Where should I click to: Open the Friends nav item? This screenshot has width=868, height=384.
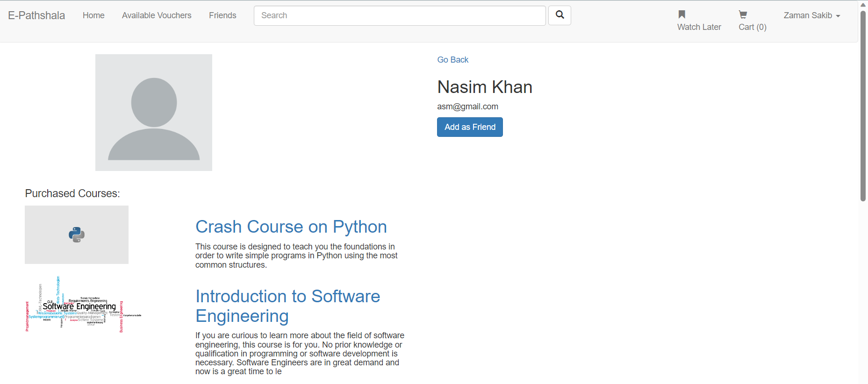222,15
